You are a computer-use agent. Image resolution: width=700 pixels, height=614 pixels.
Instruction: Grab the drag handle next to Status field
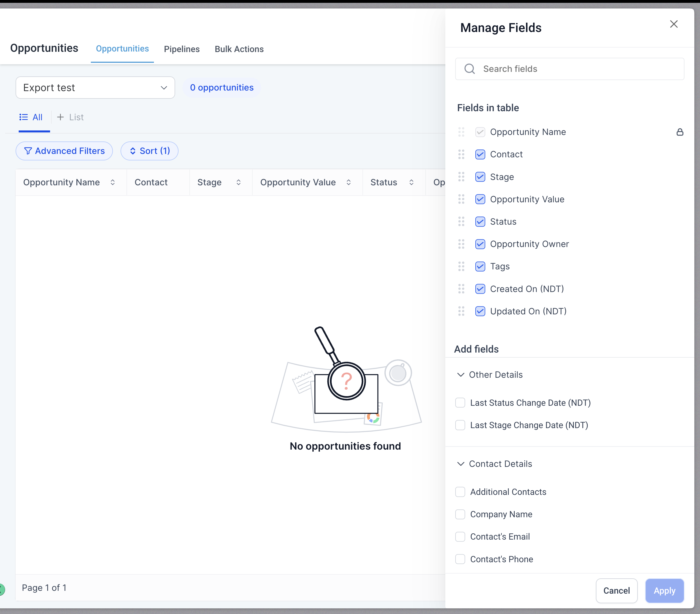point(461,222)
